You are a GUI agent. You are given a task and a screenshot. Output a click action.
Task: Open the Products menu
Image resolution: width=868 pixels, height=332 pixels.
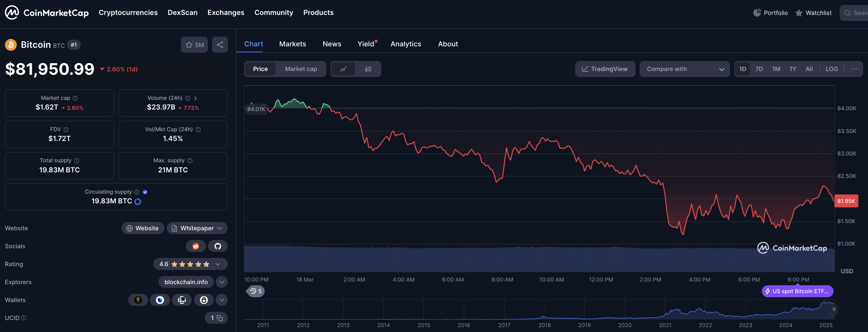pyautogui.click(x=318, y=13)
